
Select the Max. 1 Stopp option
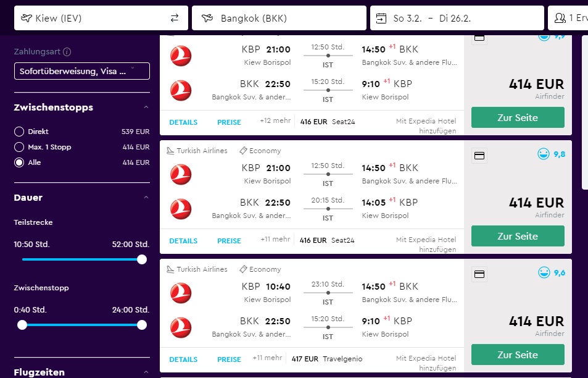(19, 147)
